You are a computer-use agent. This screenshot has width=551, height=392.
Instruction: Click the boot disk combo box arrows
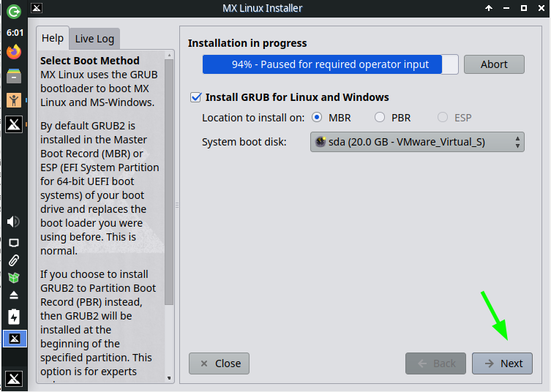click(x=517, y=142)
